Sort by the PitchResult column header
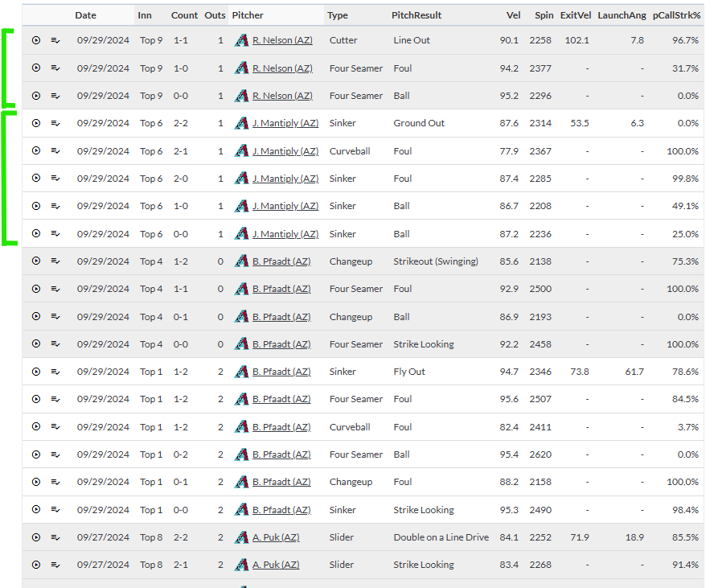 (416, 15)
